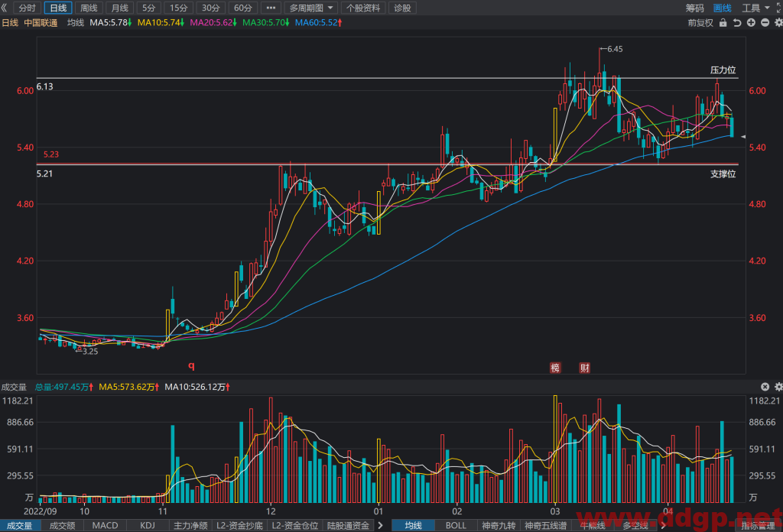Select the 成交额 turnover indicator tab
The height and width of the screenshot is (532, 783).
(x=62, y=526)
